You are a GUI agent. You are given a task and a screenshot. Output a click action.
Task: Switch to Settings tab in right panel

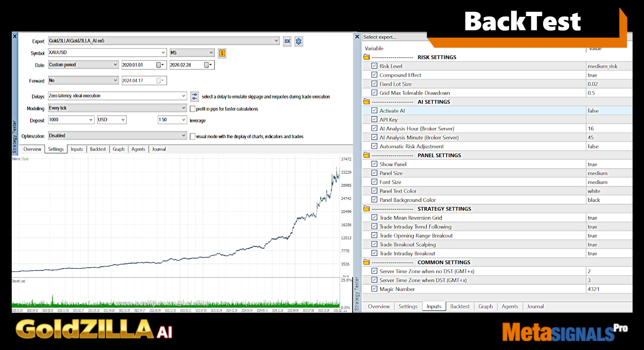(x=408, y=306)
